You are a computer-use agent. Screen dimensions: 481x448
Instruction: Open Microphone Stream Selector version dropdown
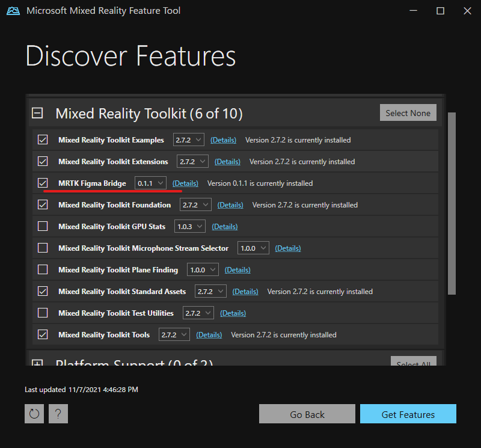point(253,248)
